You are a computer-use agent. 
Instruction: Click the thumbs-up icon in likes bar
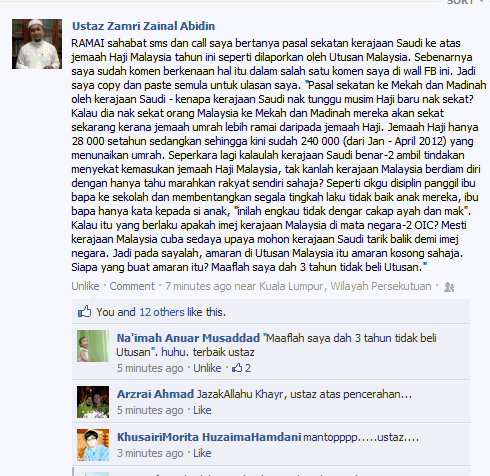click(84, 312)
